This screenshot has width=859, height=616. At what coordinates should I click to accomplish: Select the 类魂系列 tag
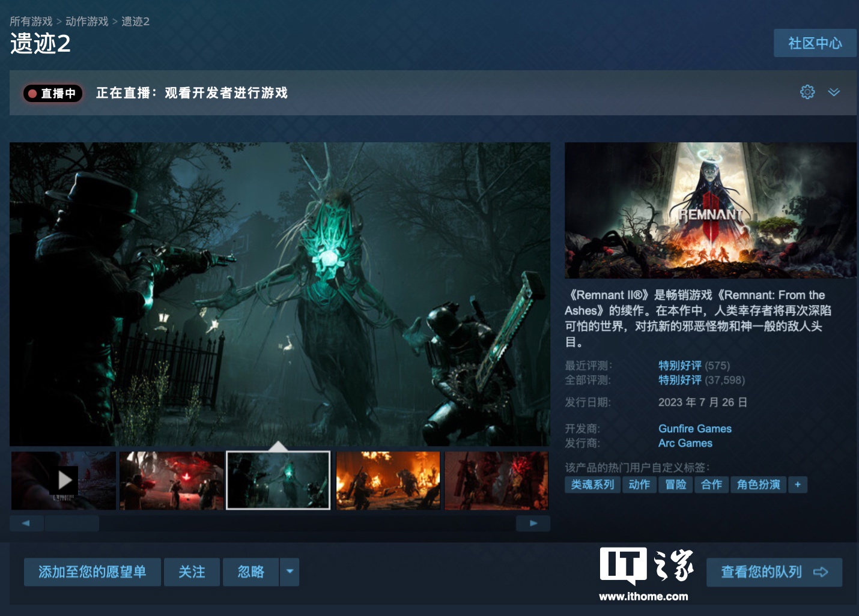(592, 485)
